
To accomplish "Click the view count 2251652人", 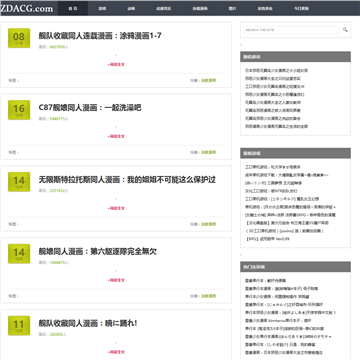I will click(59, 191).
